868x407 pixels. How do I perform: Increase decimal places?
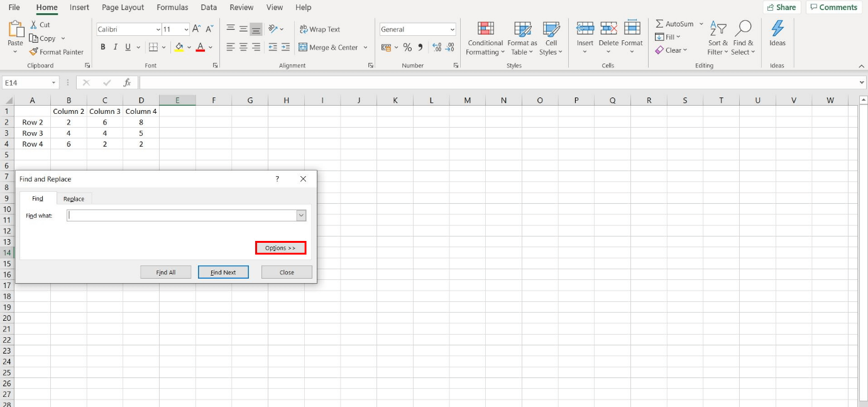437,47
